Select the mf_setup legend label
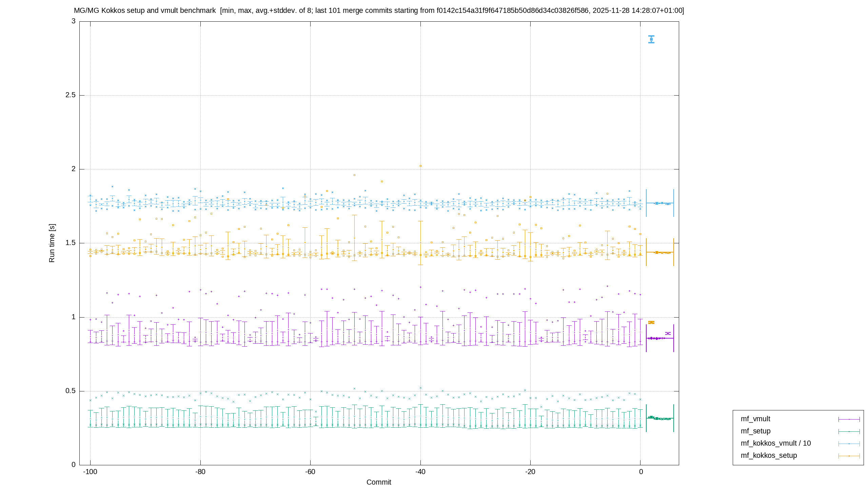Screen dimensions: 868x488 pos(756,431)
